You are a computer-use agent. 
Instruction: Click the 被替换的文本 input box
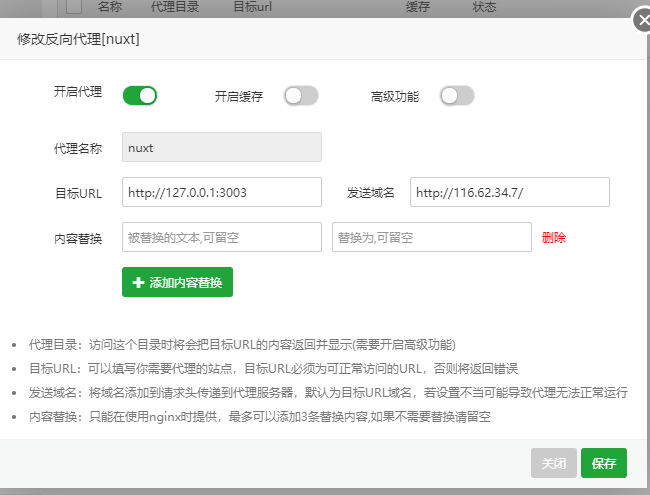[x=222, y=237]
